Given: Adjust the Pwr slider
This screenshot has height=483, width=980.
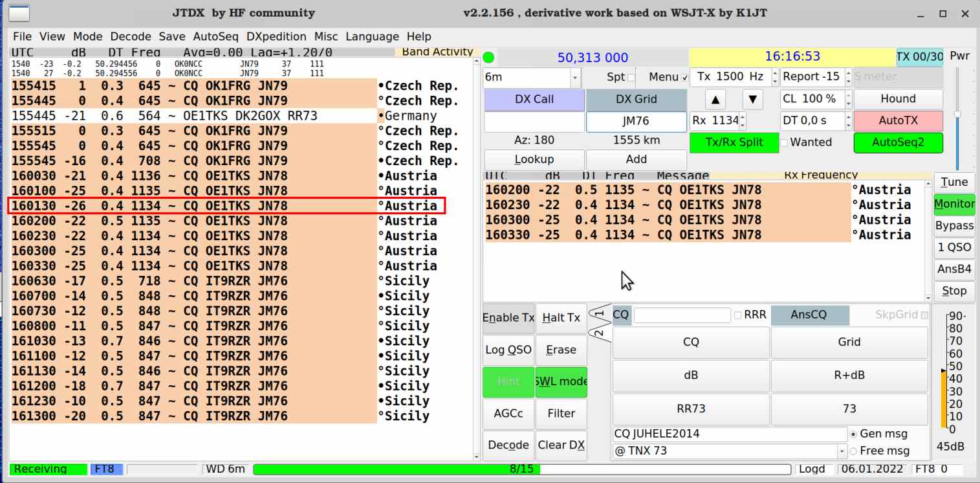Looking at the screenshot, I should click(957, 115).
